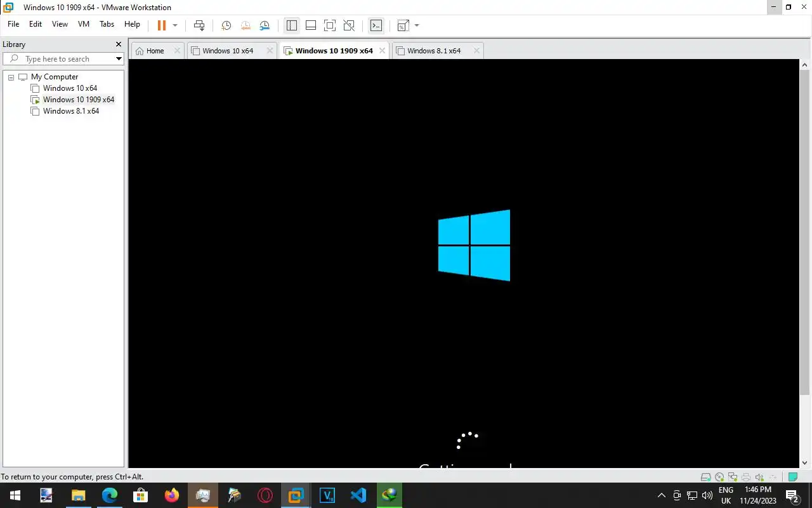Click Send Ctrl+Alt+Del to VM icon
Image resolution: width=812 pixels, height=508 pixels.
[199, 25]
